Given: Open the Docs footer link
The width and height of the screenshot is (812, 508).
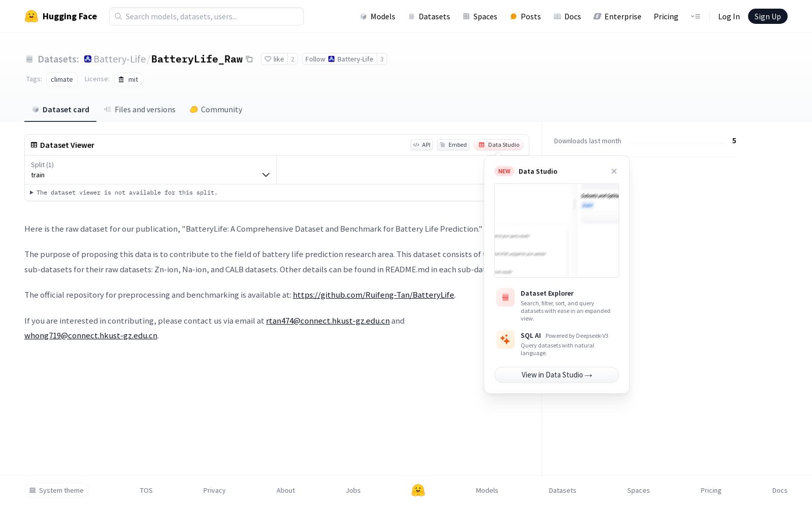Looking at the screenshot, I should pos(780,490).
